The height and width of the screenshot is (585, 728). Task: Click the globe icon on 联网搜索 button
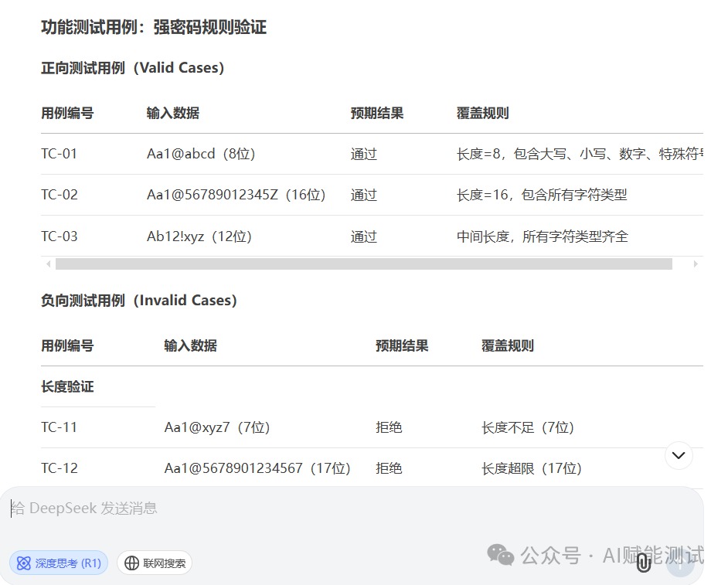click(130, 563)
